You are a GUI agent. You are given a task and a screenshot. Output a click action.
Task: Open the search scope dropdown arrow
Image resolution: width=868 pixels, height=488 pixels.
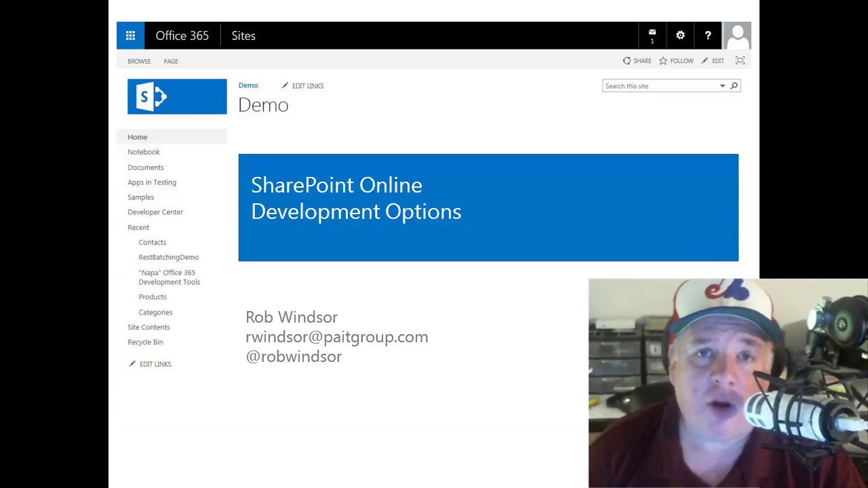722,86
